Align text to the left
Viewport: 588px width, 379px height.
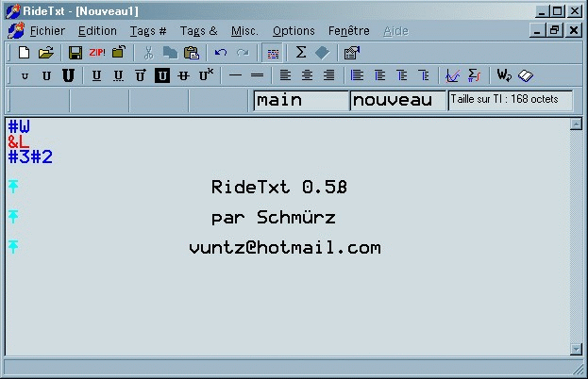[x=285, y=75]
